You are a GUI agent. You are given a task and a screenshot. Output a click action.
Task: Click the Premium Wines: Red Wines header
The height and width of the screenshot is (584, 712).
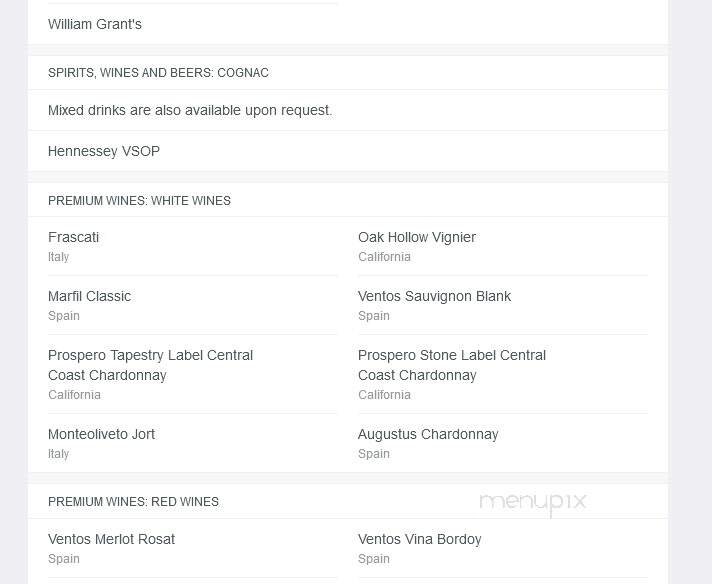[133, 502]
